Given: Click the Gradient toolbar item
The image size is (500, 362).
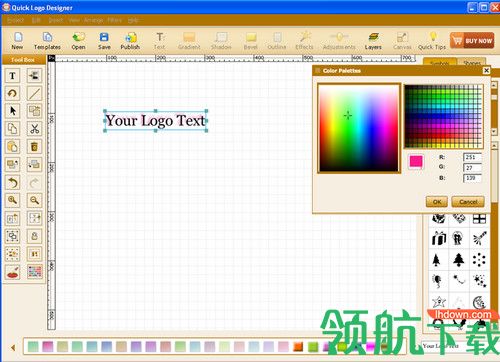Looking at the screenshot, I should coord(189,41).
